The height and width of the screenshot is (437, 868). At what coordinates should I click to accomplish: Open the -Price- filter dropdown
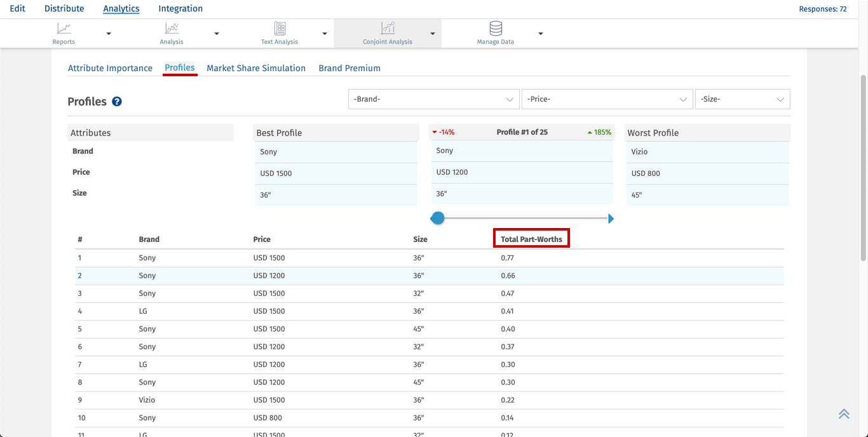(607, 99)
